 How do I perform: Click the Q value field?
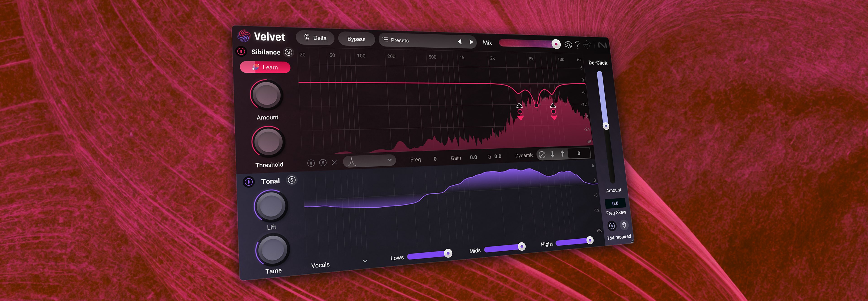click(x=498, y=157)
